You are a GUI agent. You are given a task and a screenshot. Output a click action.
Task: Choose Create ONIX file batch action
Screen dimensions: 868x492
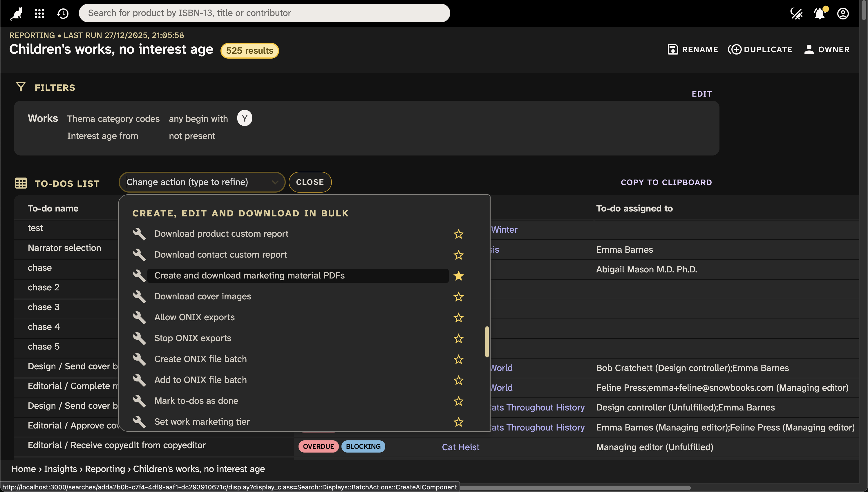tap(200, 359)
